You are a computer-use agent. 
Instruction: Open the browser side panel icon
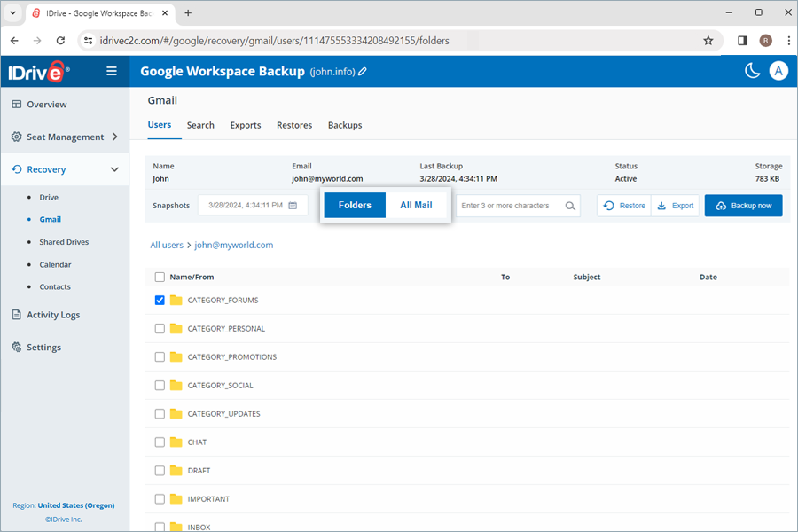tap(742, 41)
